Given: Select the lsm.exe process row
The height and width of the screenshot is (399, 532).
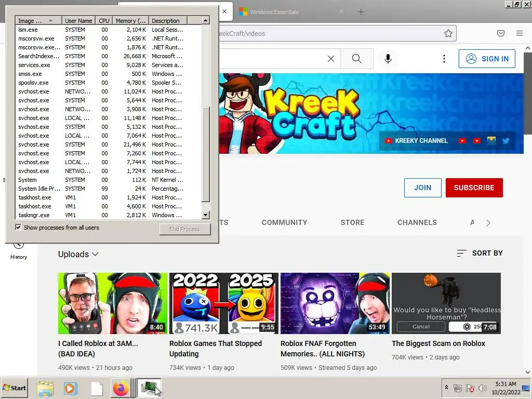Looking at the screenshot, I should (109, 30).
